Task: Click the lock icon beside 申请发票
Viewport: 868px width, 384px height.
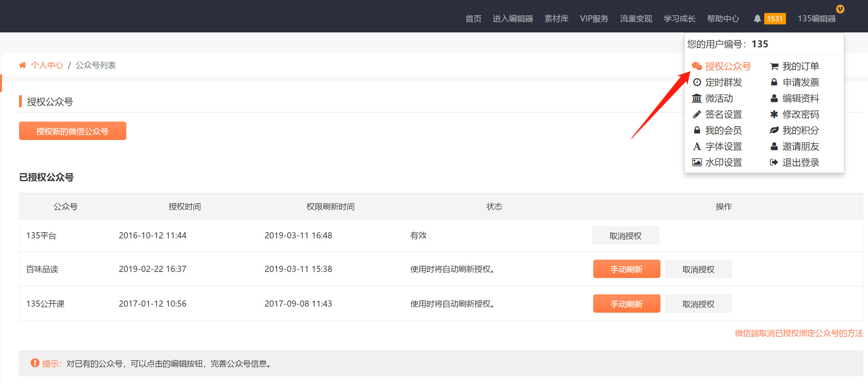Action: (774, 82)
